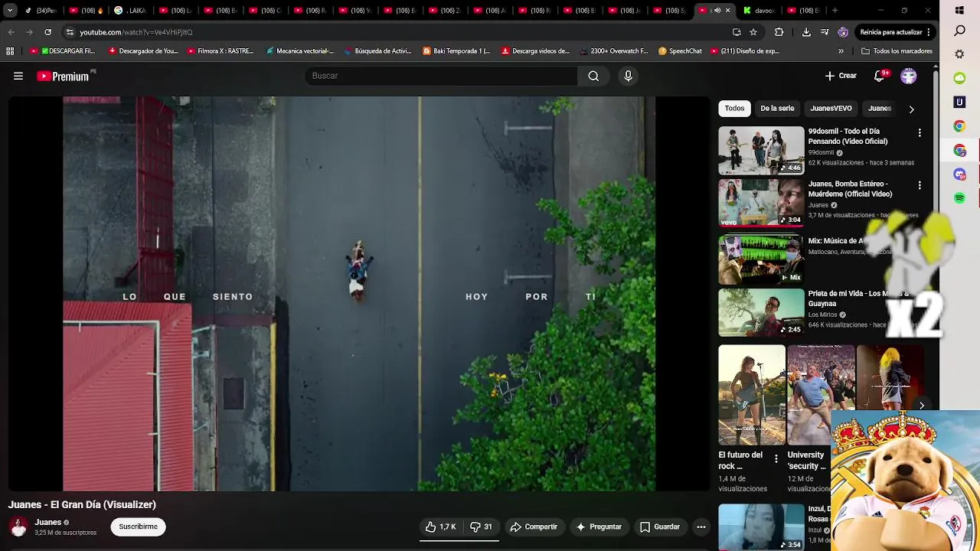This screenshot has height=551, width=980.
Task: Dislike the video showing 31
Action: 481,527
